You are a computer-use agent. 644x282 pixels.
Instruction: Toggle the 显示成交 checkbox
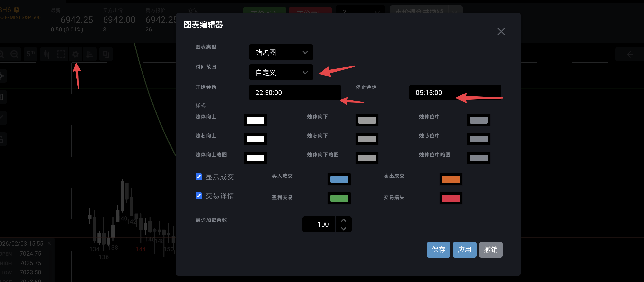click(198, 177)
